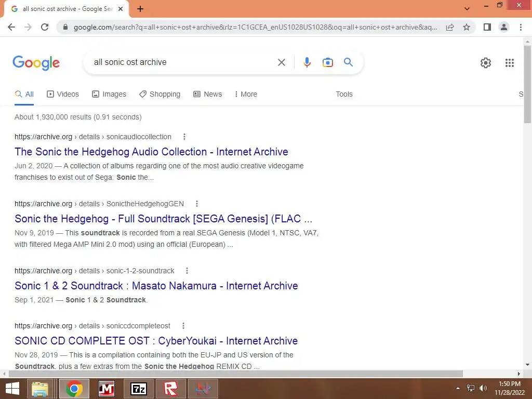This screenshot has width=532, height=399.
Task: Open Chrome side panel
Action: coord(487,27)
